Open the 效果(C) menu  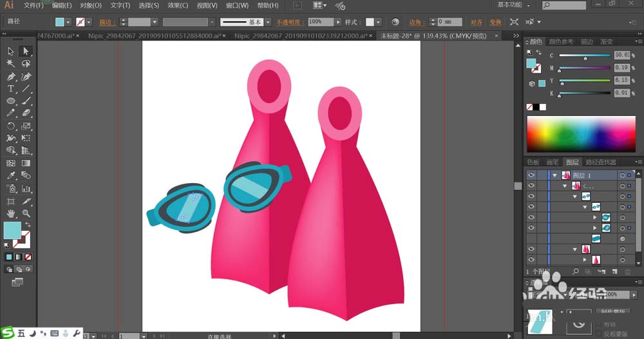coord(178,5)
